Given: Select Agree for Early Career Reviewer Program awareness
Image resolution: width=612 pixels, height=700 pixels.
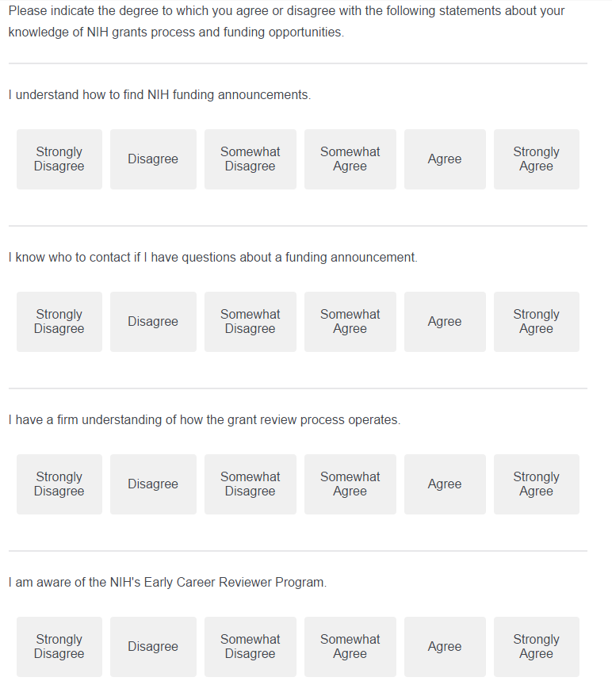Looking at the screenshot, I should [444, 647].
